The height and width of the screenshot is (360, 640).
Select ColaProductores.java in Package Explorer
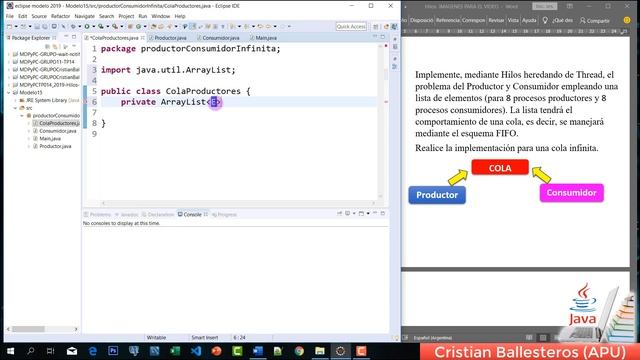click(56, 123)
